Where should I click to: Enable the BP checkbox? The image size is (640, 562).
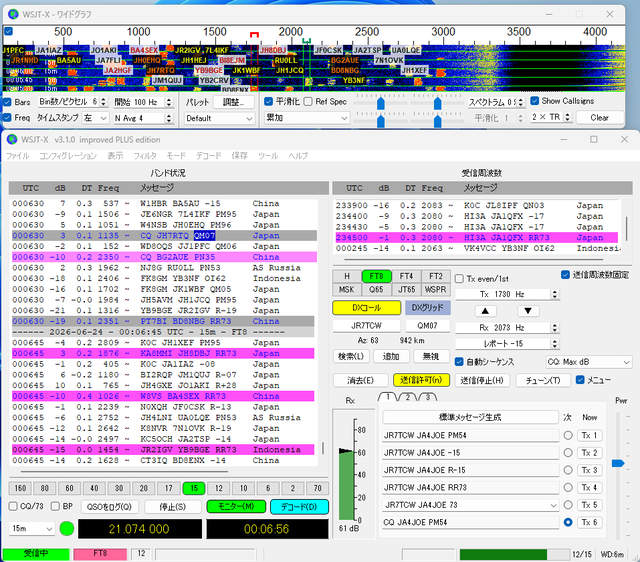point(55,506)
